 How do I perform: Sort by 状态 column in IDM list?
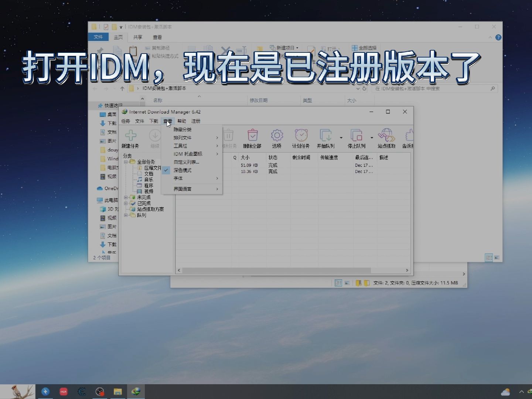tap(278, 157)
